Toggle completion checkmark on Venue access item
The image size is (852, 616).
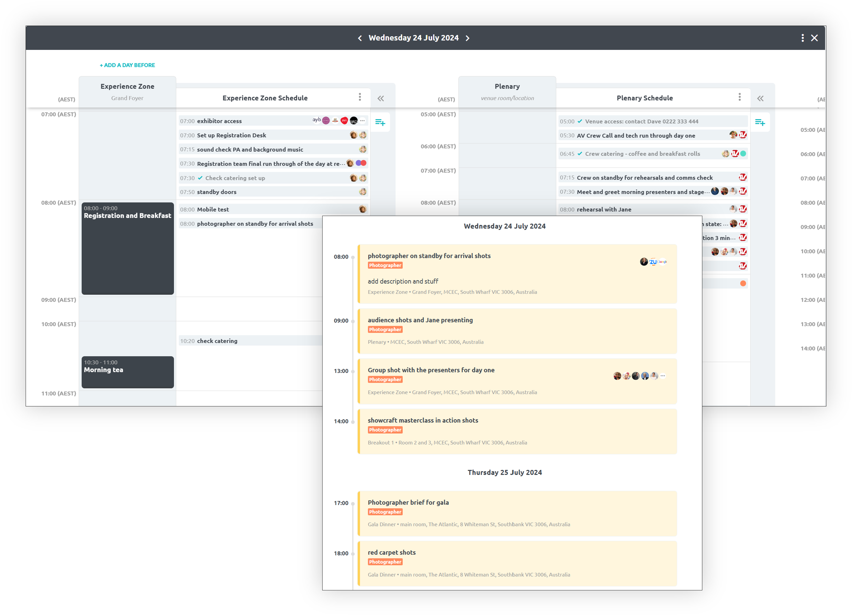[580, 121]
